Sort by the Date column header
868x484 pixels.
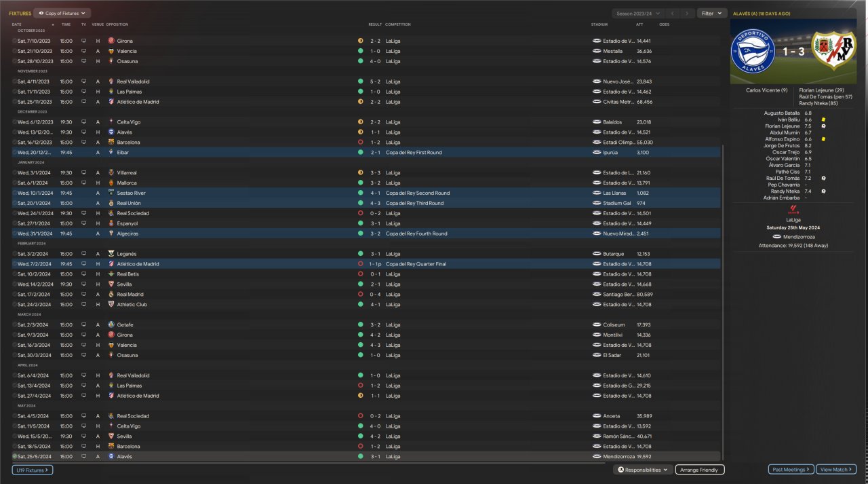tap(17, 24)
